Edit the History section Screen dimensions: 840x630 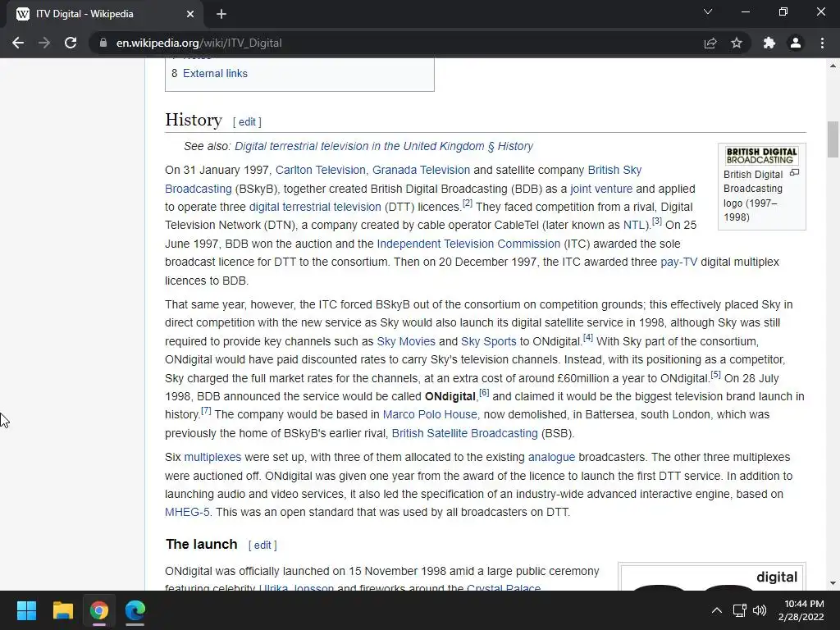pos(247,121)
